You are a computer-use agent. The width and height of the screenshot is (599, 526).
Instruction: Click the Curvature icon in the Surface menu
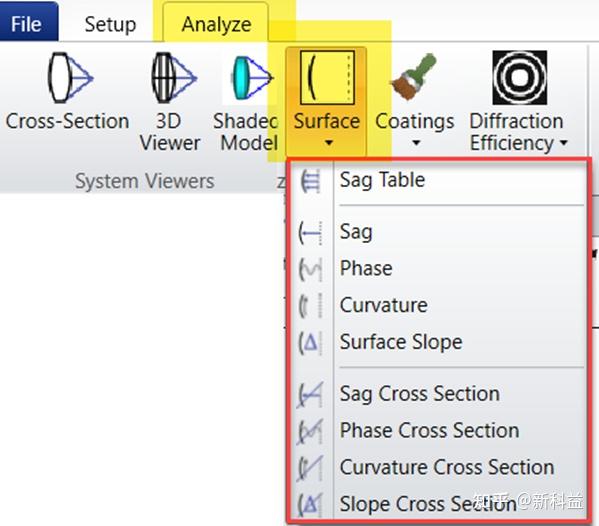(311, 306)
